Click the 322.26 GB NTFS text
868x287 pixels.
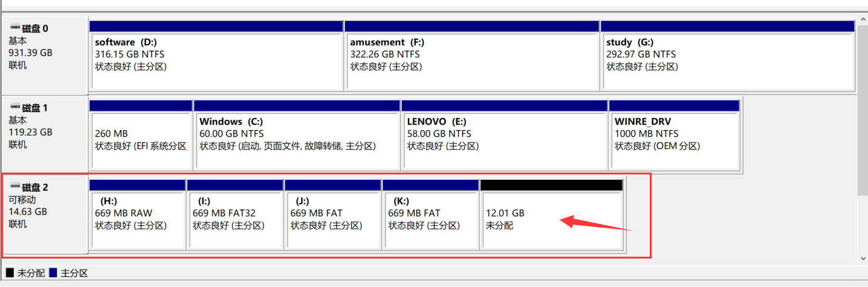[x=385, y=54]
